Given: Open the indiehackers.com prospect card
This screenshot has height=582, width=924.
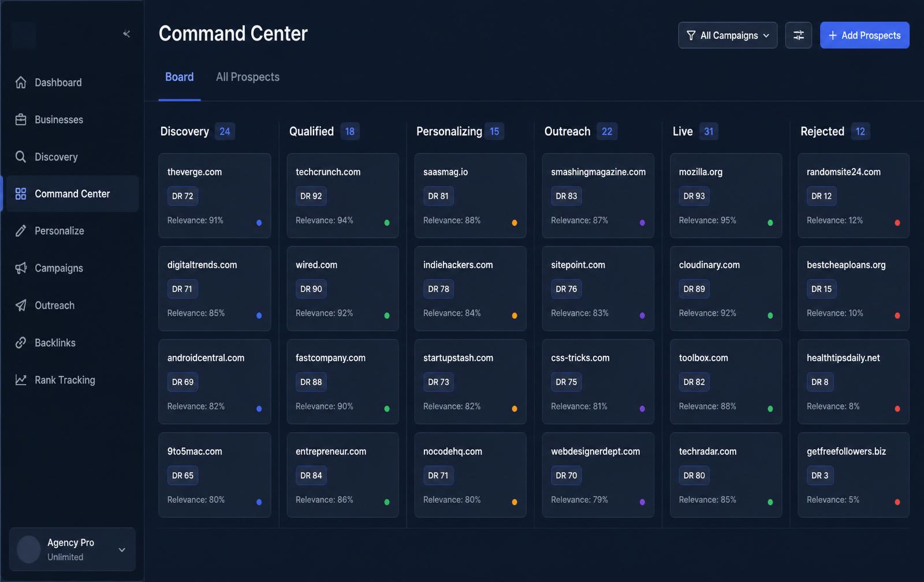Looking at the screenshot, I should [x=471, y=289].
